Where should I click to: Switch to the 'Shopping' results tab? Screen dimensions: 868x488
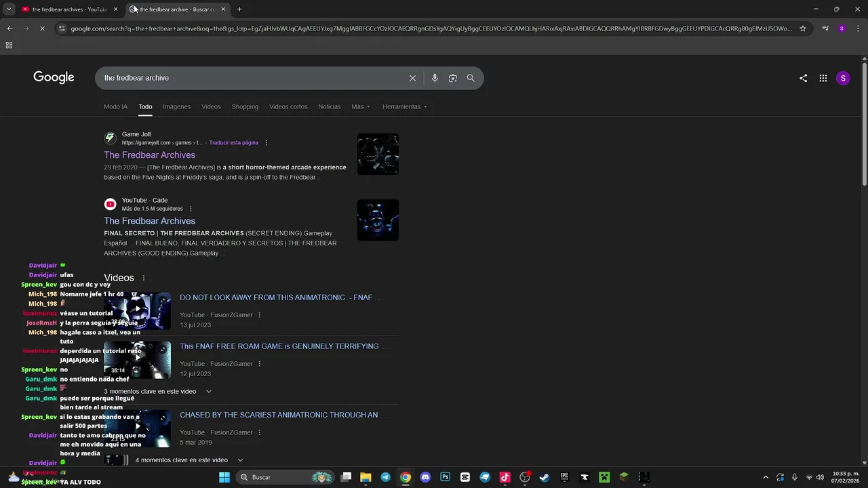245,107
